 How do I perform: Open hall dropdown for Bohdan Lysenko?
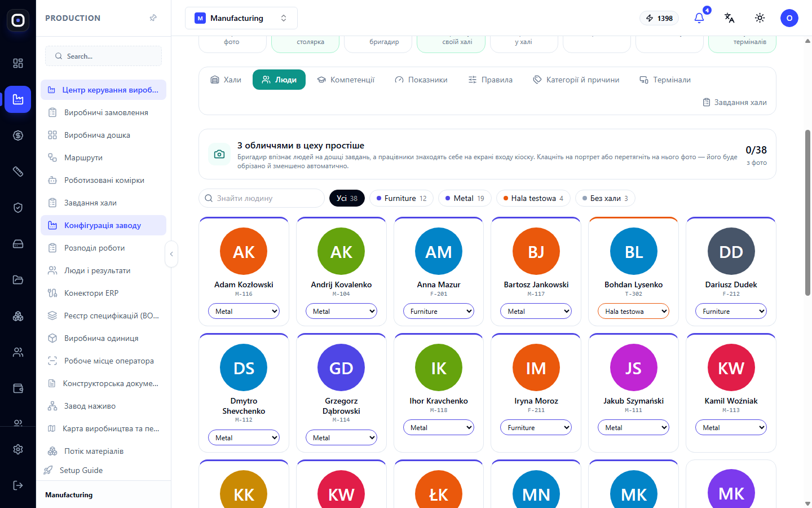[633, 311]
